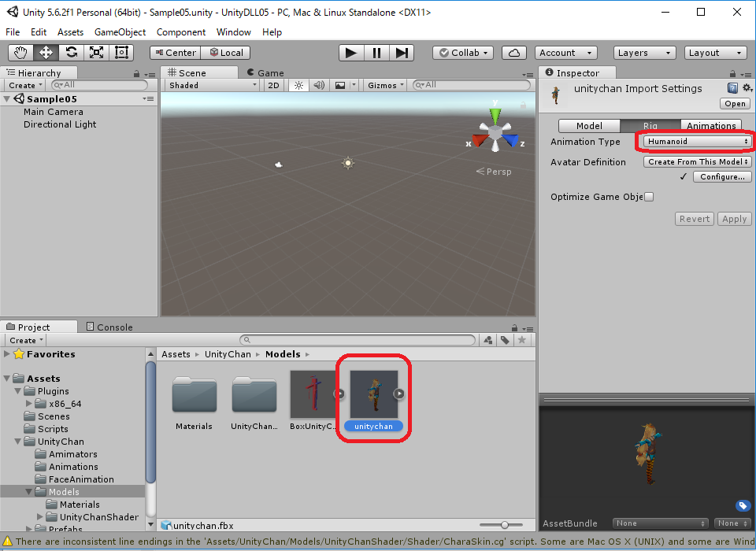
Task: Select the Scale tool
Action: 96,53
